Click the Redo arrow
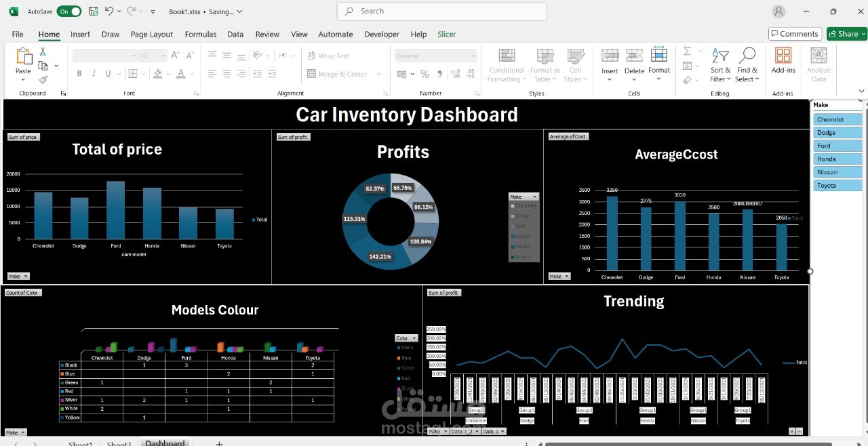The width and height of the screenshot is (868, 446). [132, 12]
